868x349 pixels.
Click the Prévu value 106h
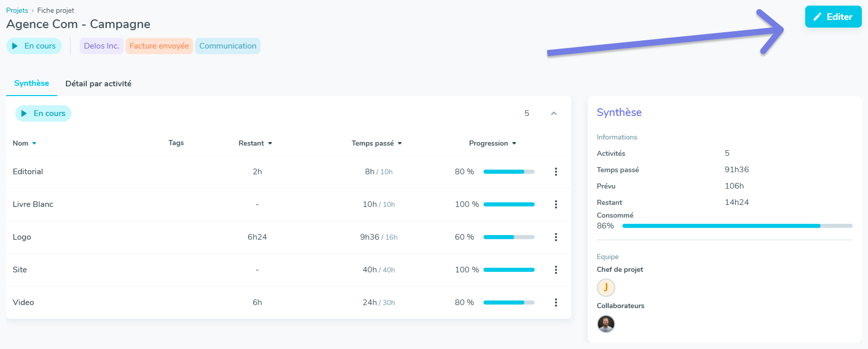click(x=734, y=186)
